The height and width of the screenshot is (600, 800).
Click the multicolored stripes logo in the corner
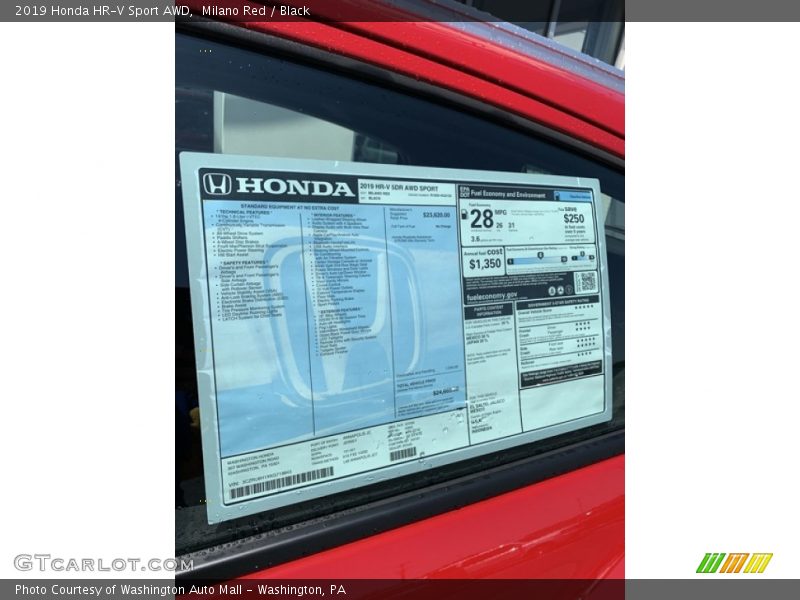[x=734, y=563]
